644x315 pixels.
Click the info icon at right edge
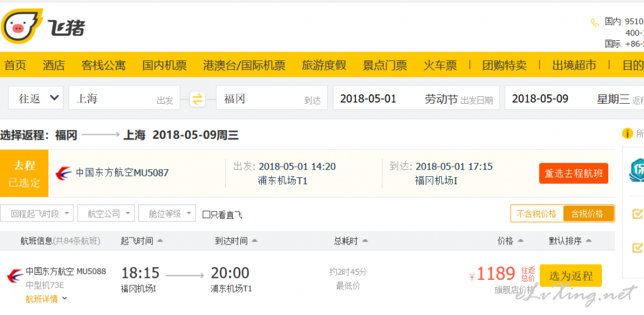627,133
